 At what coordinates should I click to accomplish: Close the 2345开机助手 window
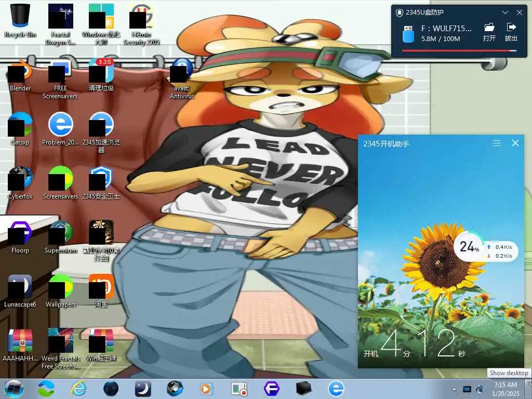pos(515,143)
